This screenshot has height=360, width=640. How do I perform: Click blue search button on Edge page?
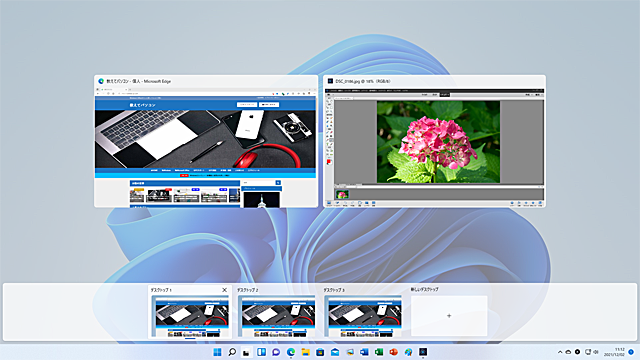(278, 183)
